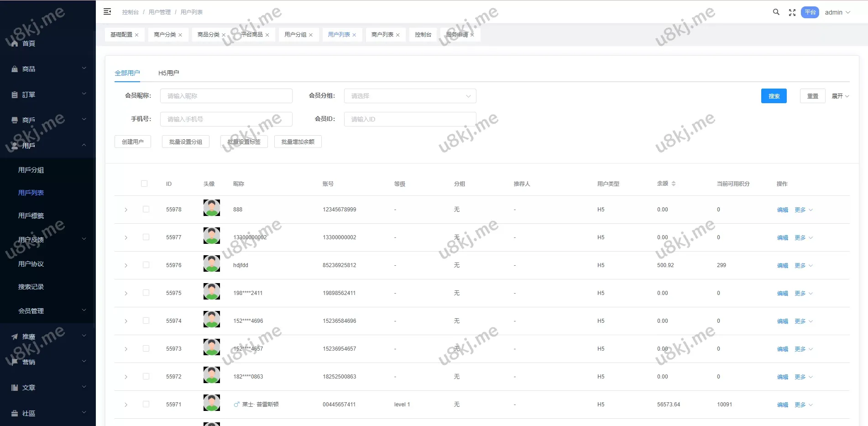The image size is (868, 426).
Task: Select the checkbox for user 55978
Action: [x=146, y=209]
